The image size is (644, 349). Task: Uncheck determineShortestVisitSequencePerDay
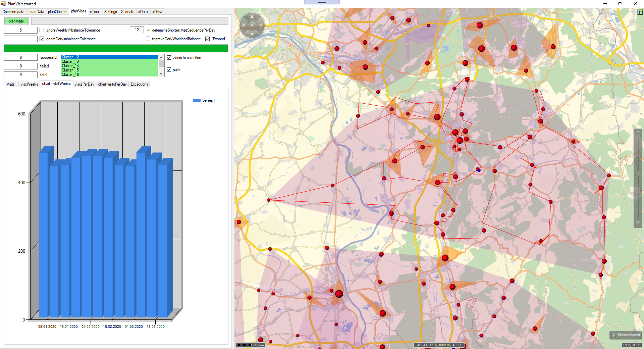tap(148, 30)
